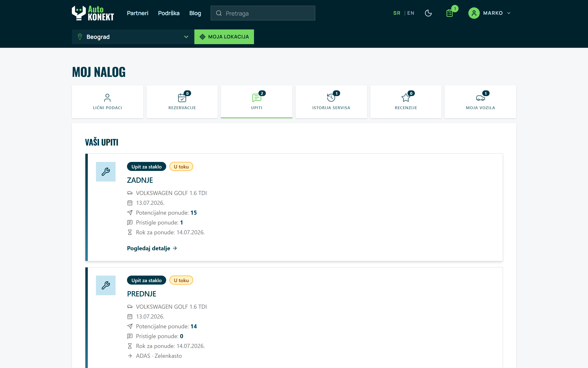588x368 pixels.
Task: Click the location pin icon
Action: (80, 37)
